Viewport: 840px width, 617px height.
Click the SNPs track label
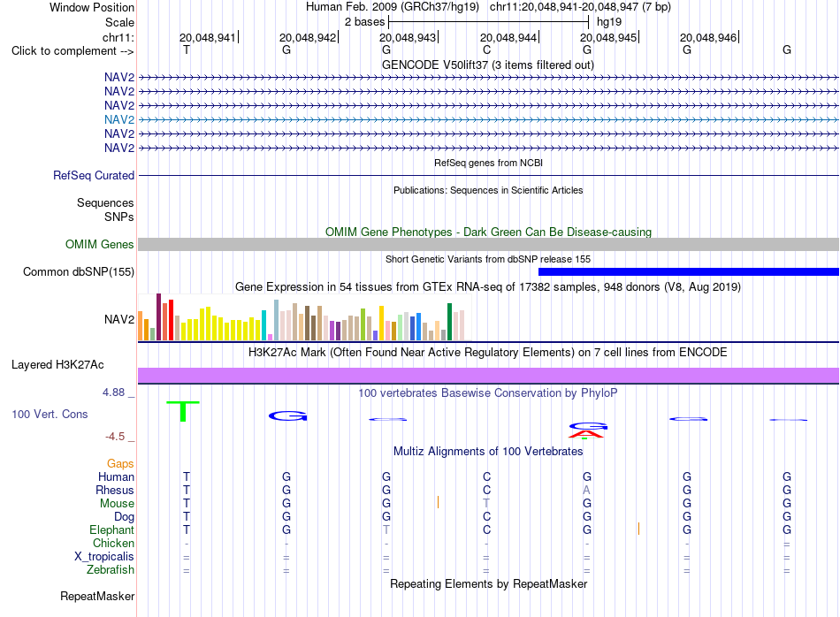click(119, 217)
